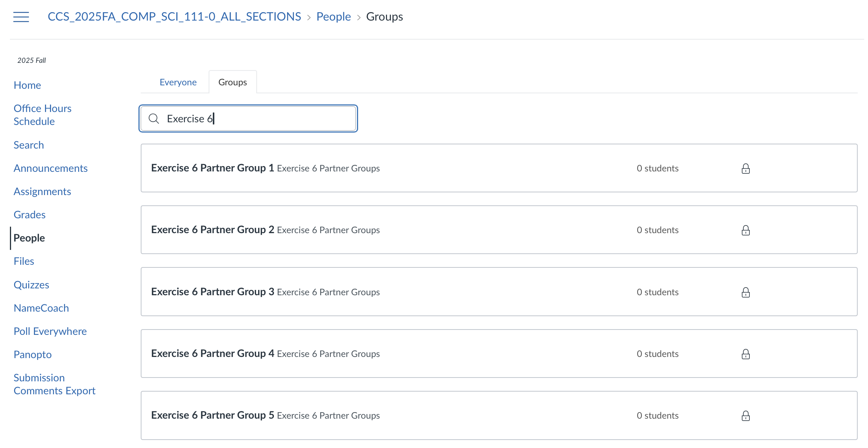Open the course breadcrumb CCS_2025FA_COMP_SCI_111-0_ALL_SECTIONS
Image resolution: width=868 pixels, height=448 pixels.
pyautogui.click(x=174, y=17)
